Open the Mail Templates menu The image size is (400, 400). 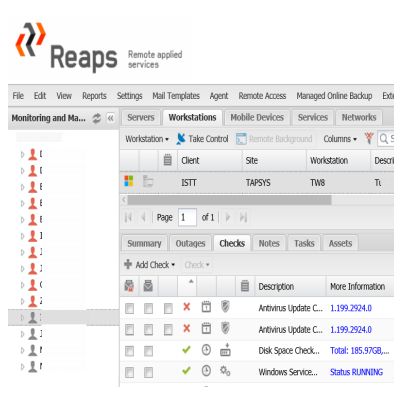tap(176, 96)
